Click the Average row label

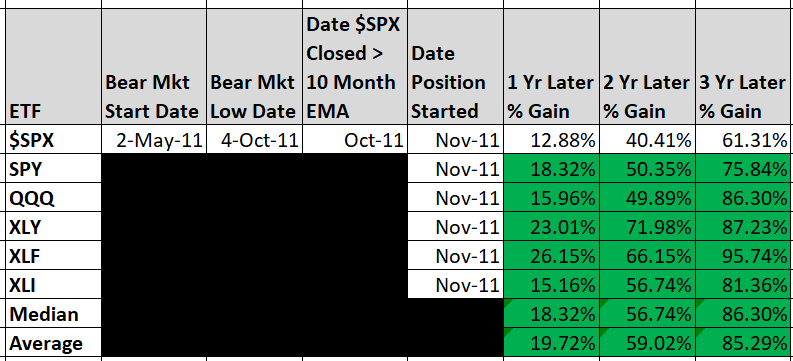pos(53,343)
